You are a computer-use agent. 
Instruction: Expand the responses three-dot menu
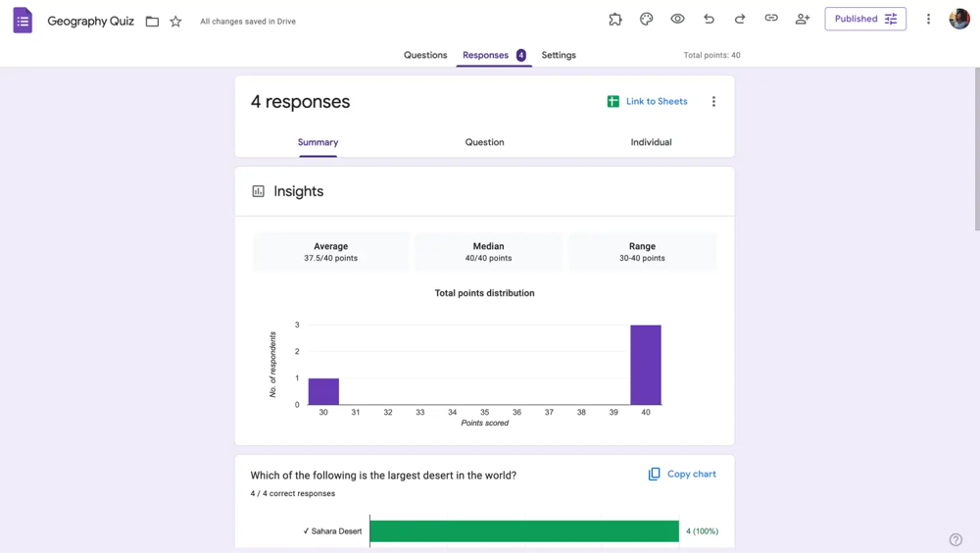[713, 102]
